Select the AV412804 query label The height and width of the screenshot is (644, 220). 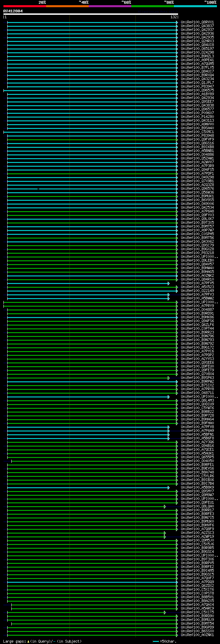pos(13,11)
